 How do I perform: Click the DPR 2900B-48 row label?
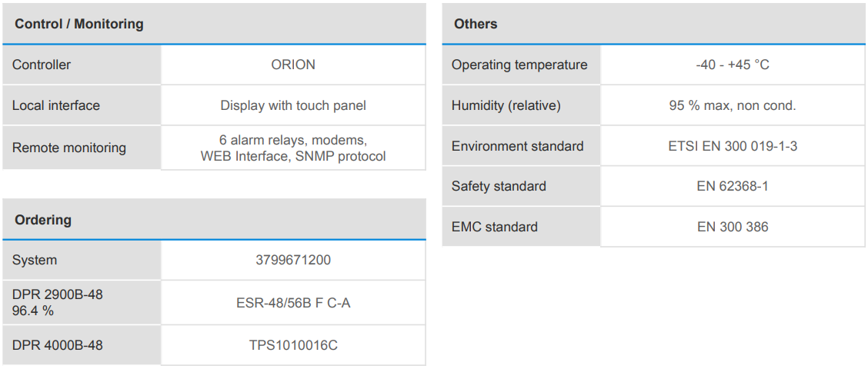[57, 294]
